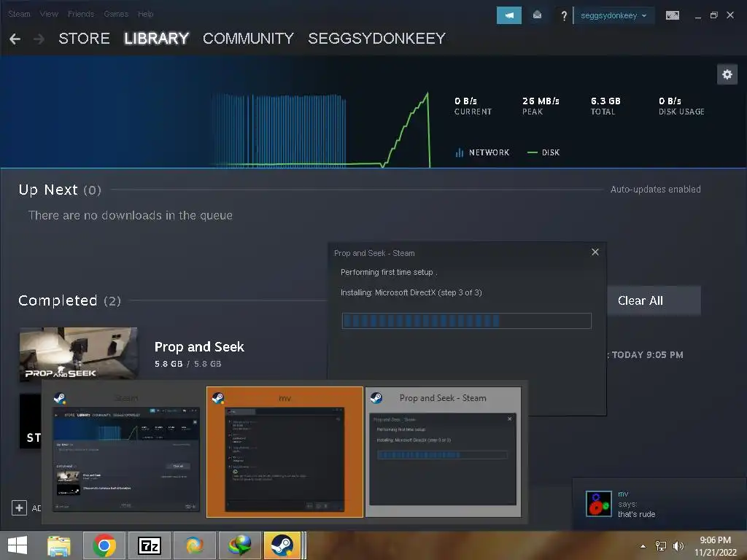Click the Prop and Seek title
Image resolution: width=747 pixels, height=560 pixels.
point(199,346)
